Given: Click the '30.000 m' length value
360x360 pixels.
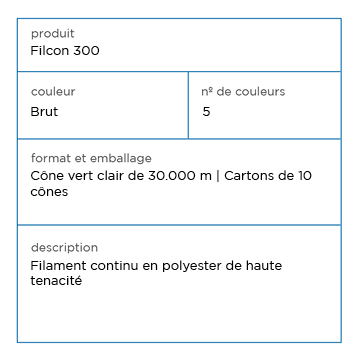Looking at the screenshot, I should pyautogui.click(x=180, y=176).
